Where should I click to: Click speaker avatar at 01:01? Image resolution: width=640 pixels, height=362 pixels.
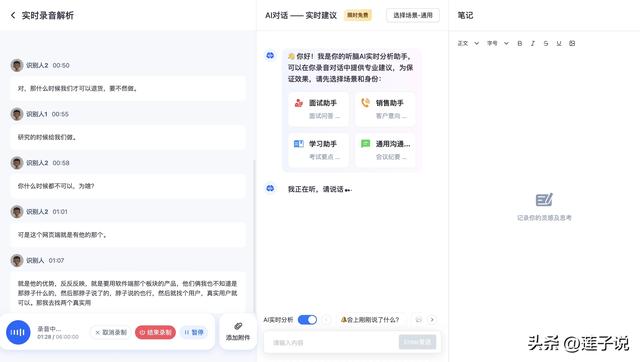click(17, 211)
